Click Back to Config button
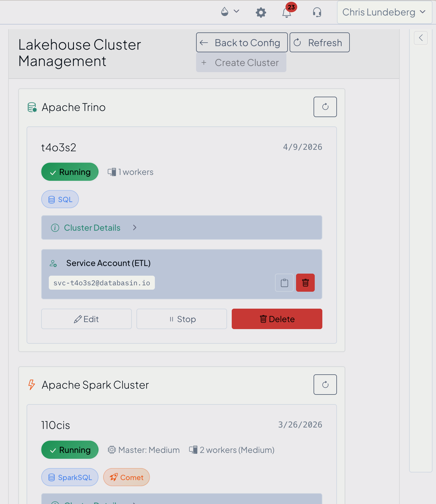The height and width of the screenshot is (504, 436). 242,43
